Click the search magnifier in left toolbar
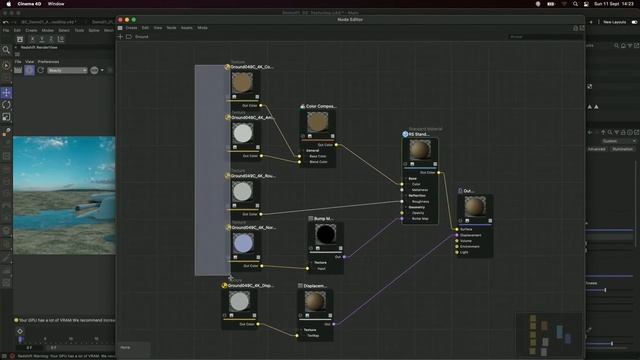 tap(6, 51)
